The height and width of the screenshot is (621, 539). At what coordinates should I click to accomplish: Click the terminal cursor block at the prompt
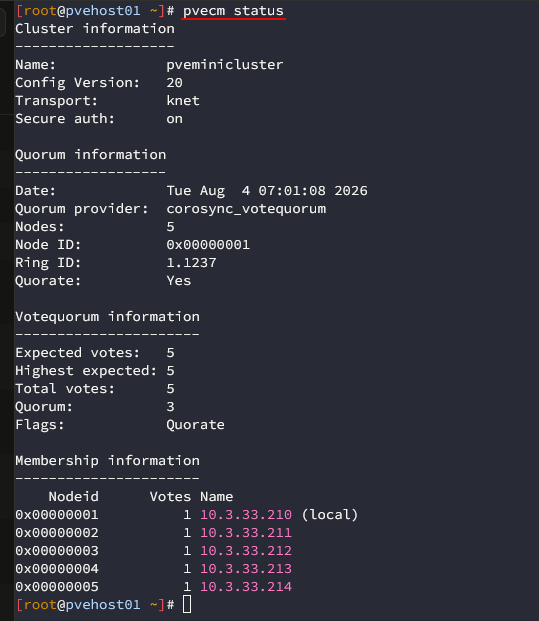[x=187, y=604]
